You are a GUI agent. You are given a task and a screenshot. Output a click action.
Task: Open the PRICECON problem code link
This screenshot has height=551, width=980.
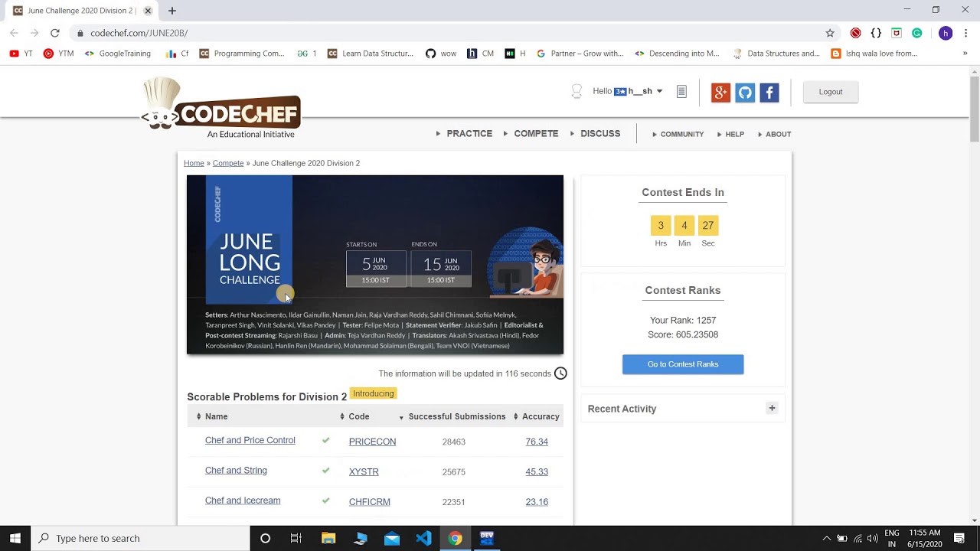click(372, 442)
